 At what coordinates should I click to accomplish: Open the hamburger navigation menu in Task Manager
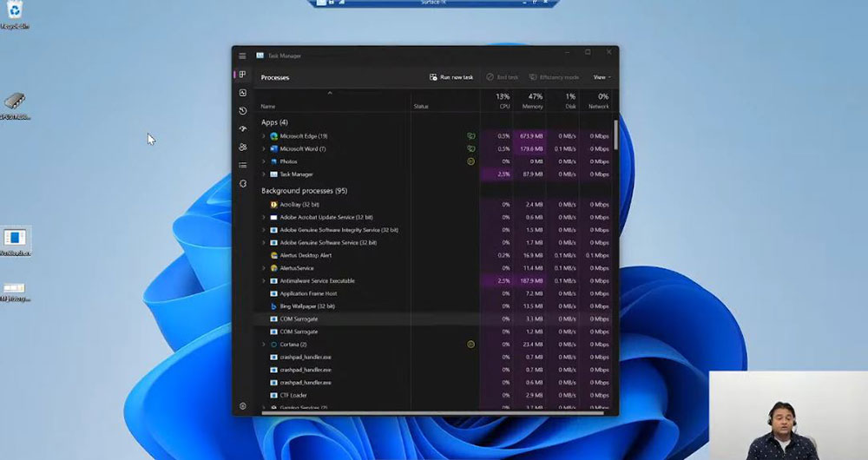point(242,56)
